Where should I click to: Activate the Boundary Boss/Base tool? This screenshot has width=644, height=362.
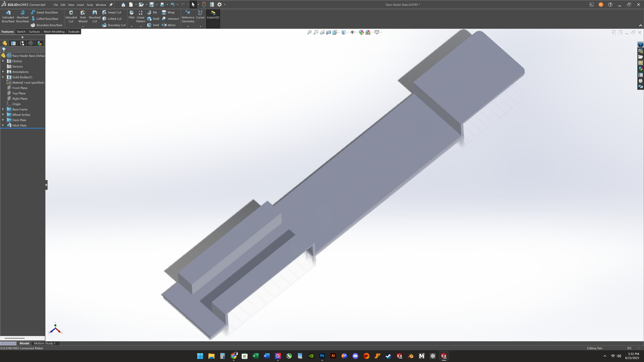pos(46,25)
